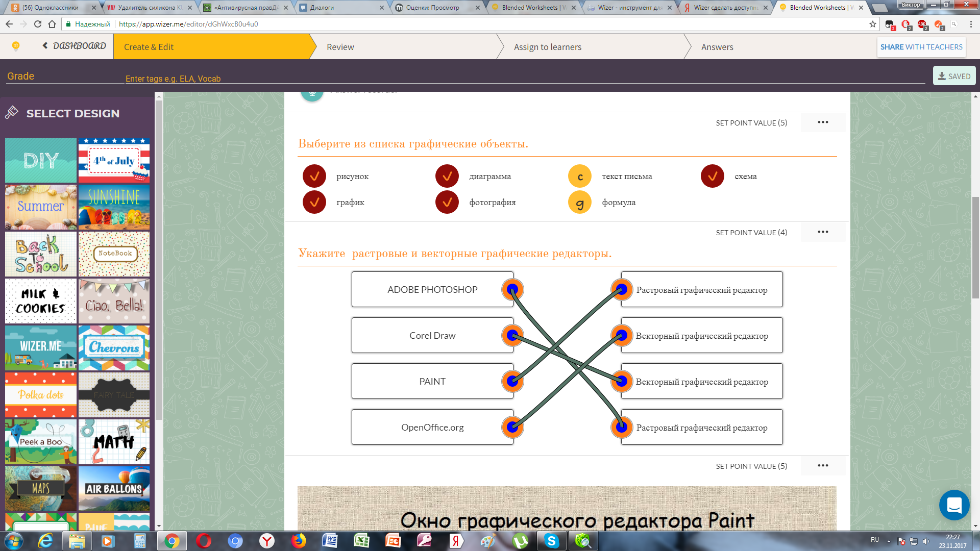Open the Answers tab
This screenshot has width=980, height=551.
tap(717, 47)
